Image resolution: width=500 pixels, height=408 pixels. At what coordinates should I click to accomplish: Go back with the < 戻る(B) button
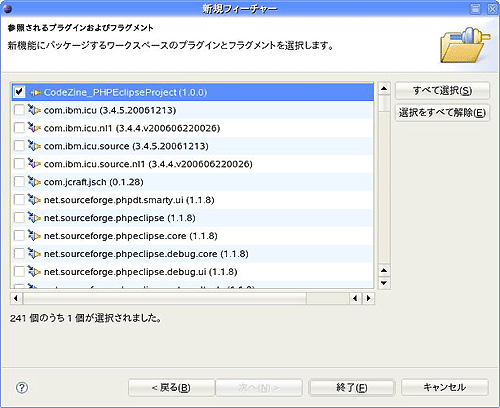pyautogui.click(x=171, y=388)
